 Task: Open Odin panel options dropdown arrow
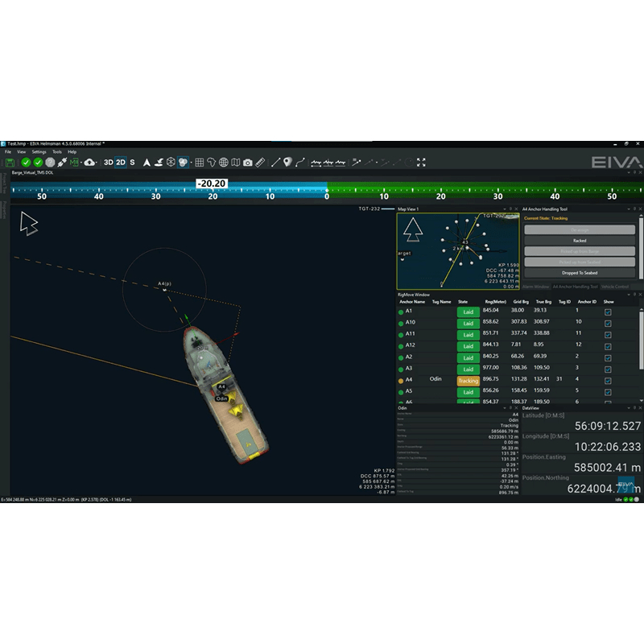pyautogui.click(x=505, y=408)
